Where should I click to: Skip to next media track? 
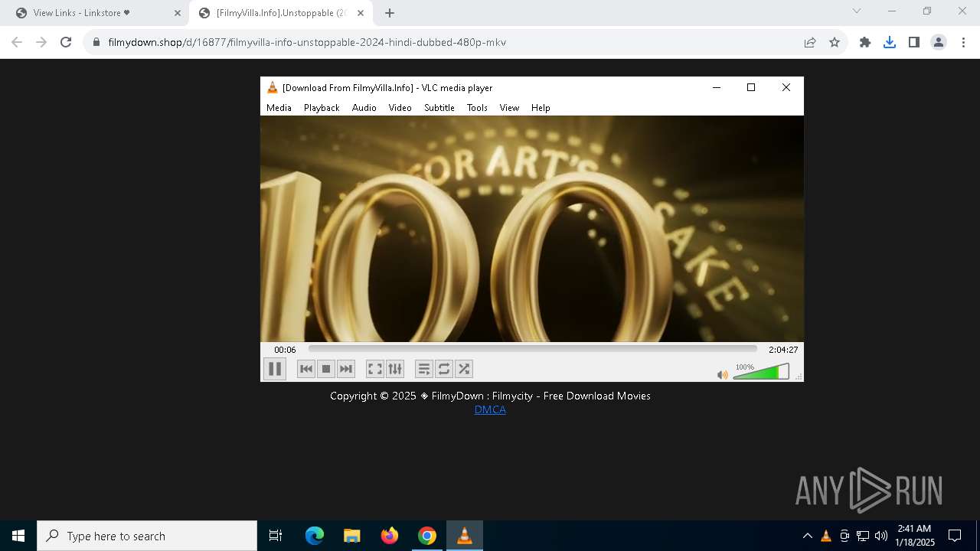point(346,369)
